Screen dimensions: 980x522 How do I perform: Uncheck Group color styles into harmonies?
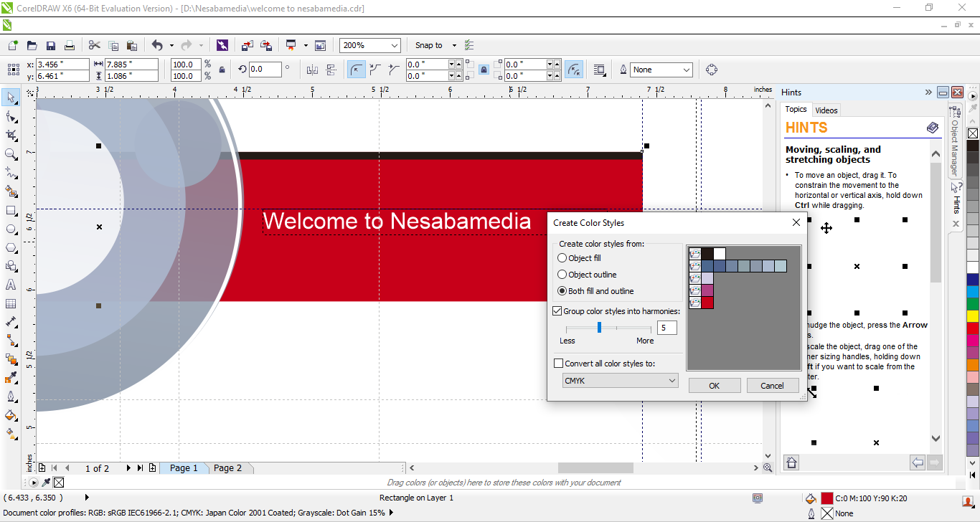point(557,311)
